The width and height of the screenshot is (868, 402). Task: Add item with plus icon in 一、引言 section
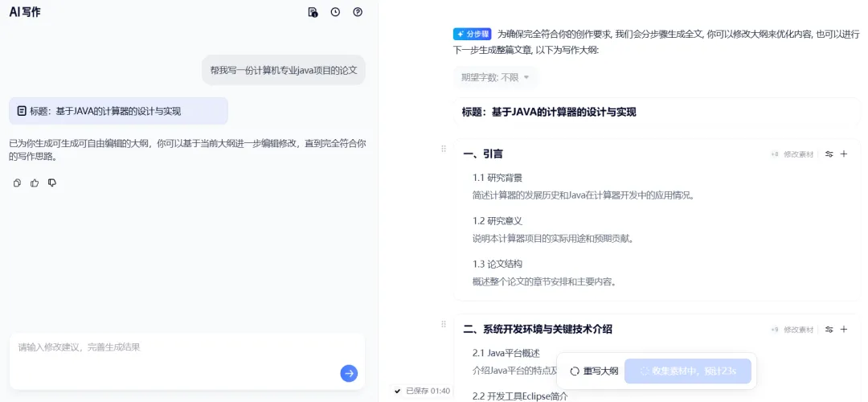[x=844, y=154]
